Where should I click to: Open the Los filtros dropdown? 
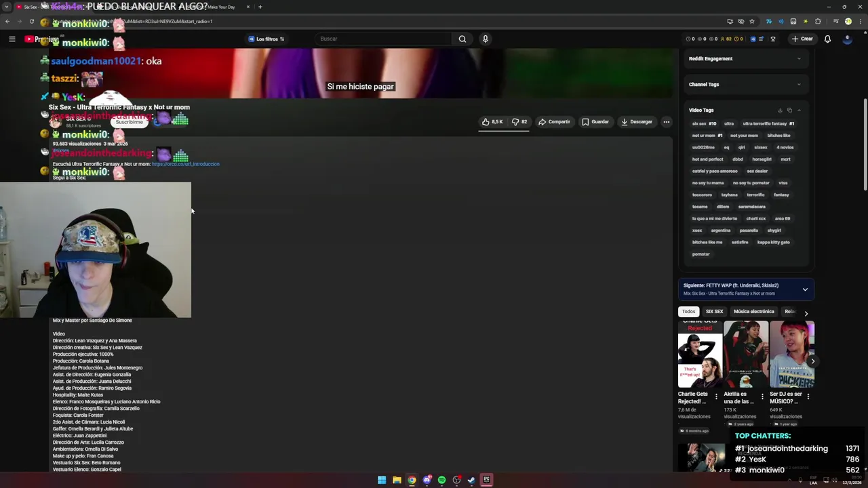click(x=267, y=39)
